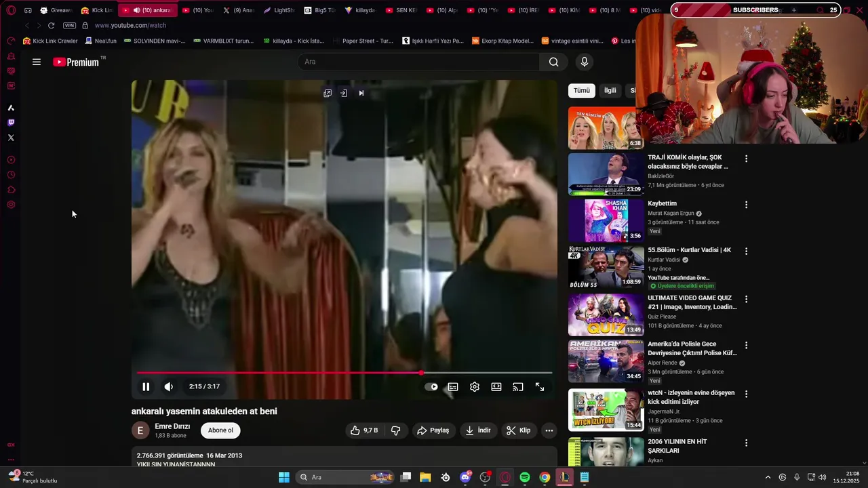Open the YouTube hamburger guide menu
This screenshot has height=488, width=868.
tap(37, 62)
